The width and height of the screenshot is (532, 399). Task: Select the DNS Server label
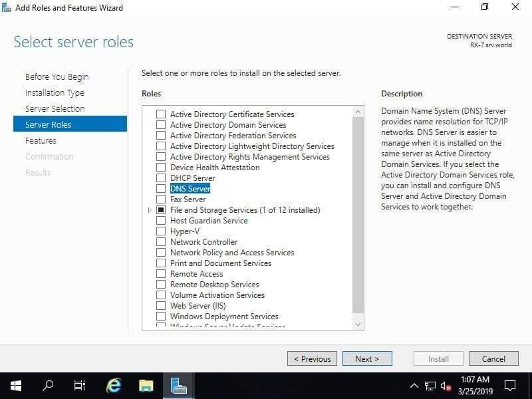[190, 189]
